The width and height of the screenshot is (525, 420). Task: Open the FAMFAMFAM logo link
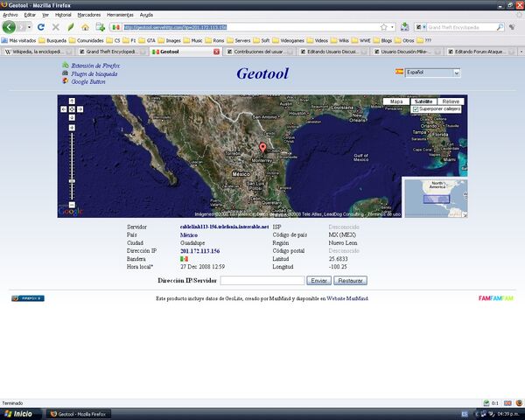tap(496, 298)
